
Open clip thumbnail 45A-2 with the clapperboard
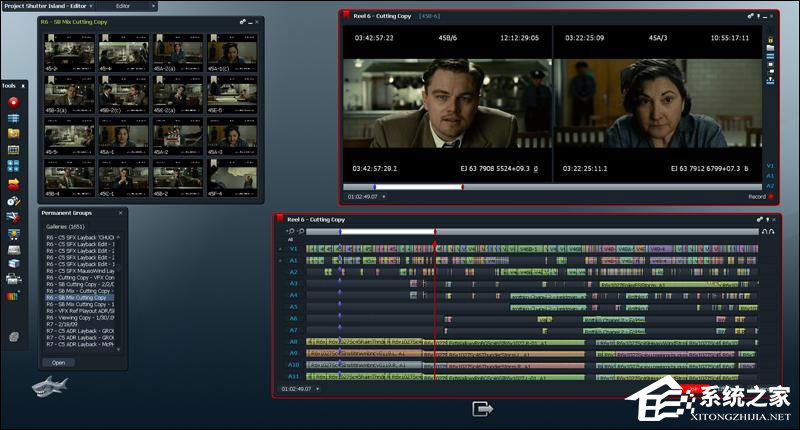[x=178, y=137]
